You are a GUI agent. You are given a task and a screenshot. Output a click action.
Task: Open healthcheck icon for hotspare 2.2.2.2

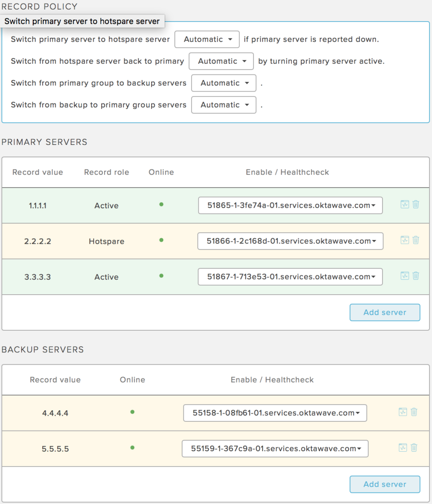point(405,240)
